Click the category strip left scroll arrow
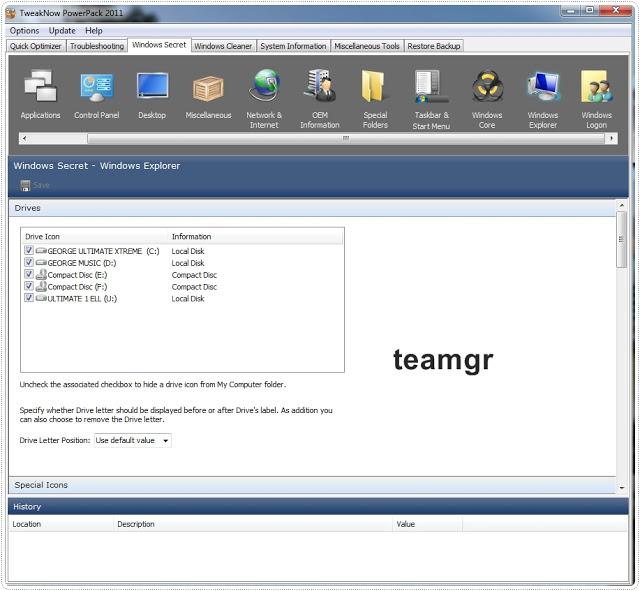Image resolution: width=640 pixels, height=591 pixels. point(24,138)
